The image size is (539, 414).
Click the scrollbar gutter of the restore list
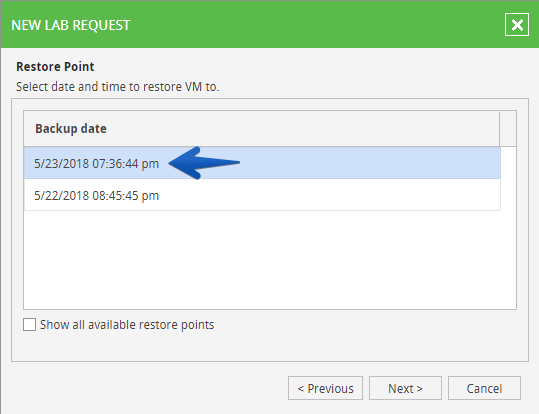(x=508, y=228)
